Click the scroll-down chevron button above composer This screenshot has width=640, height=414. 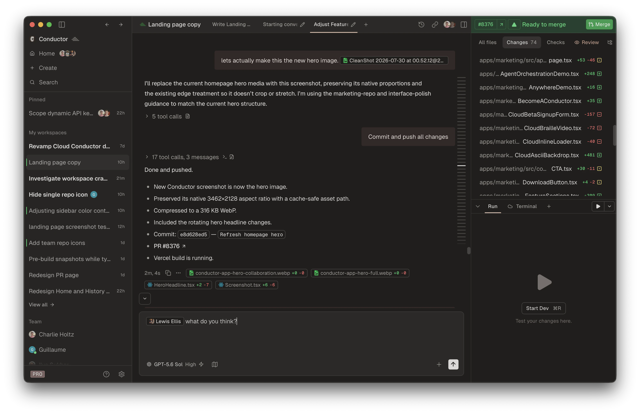tap(144, 298)
